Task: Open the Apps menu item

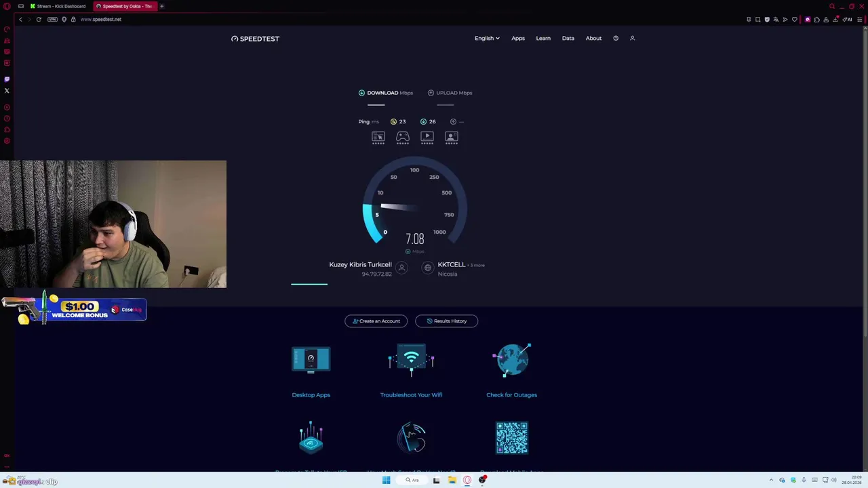Action: (518, 38)
